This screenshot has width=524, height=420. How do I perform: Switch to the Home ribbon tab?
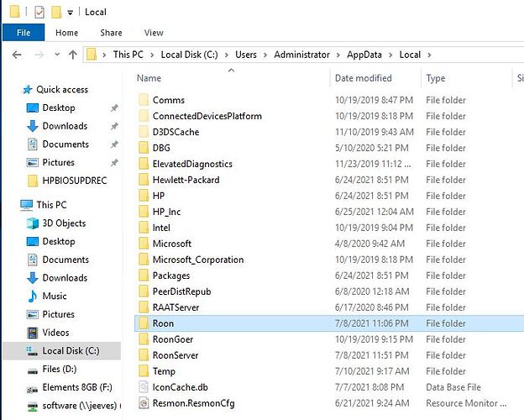(x=67, y=33)
